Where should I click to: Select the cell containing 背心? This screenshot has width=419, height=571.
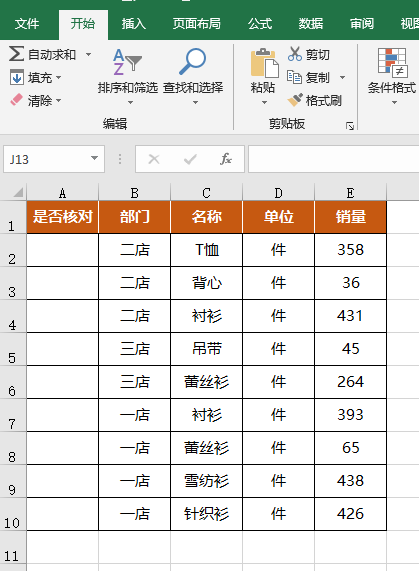point(206,283)
